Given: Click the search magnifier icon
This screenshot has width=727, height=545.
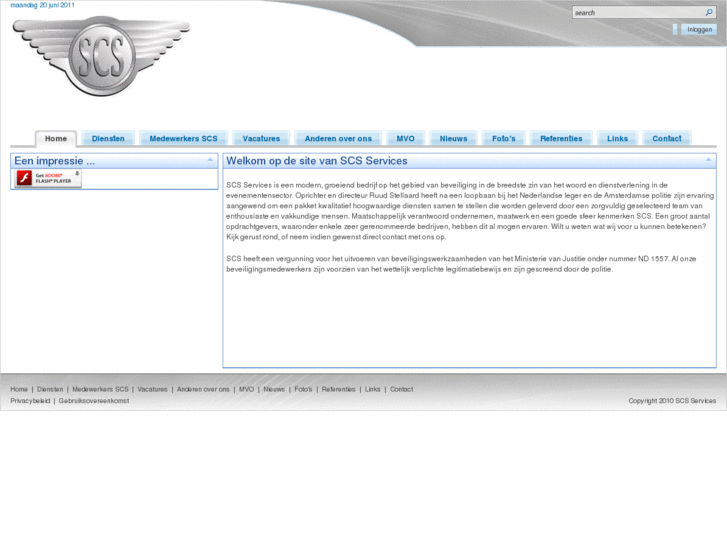Looking at the screenshot, I should [709, 13].
